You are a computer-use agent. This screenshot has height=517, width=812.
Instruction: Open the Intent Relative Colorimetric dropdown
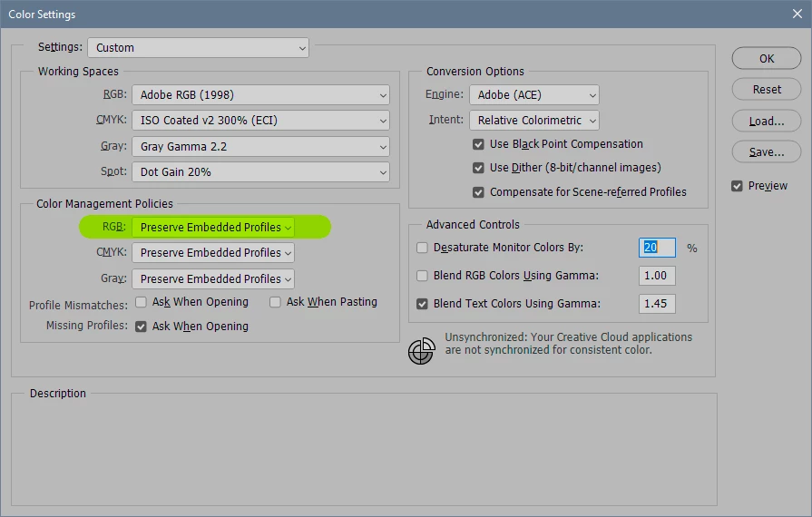pyautogui.click(x=533, y=120)
